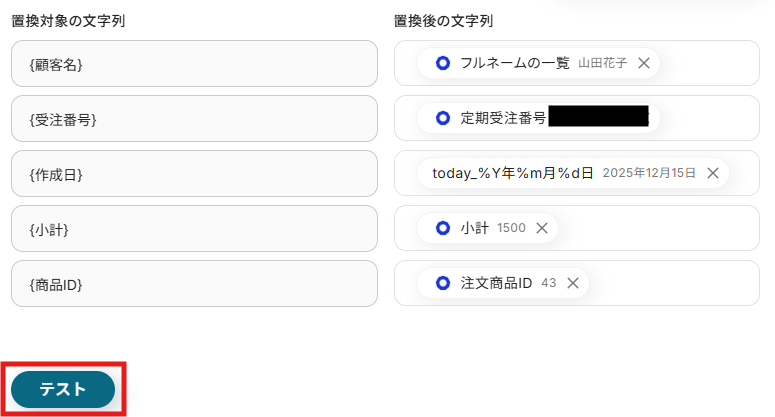Remove the today date tag with X
The height and width of the screenshot is (417, 775).
(713, 173)
